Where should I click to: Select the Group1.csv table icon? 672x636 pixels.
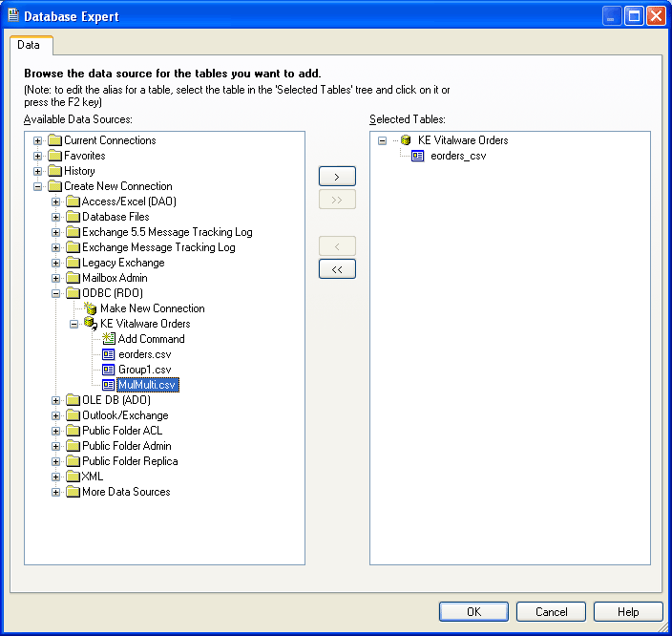pos(108,370)
